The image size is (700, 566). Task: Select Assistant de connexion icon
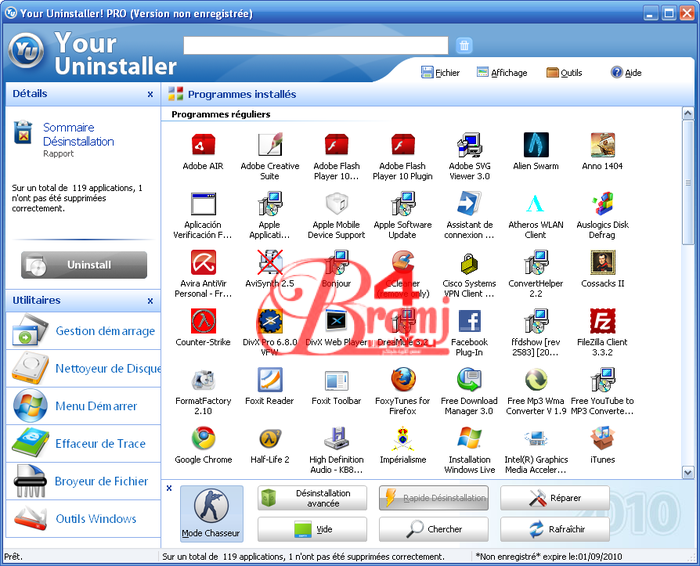pos(469,204)
